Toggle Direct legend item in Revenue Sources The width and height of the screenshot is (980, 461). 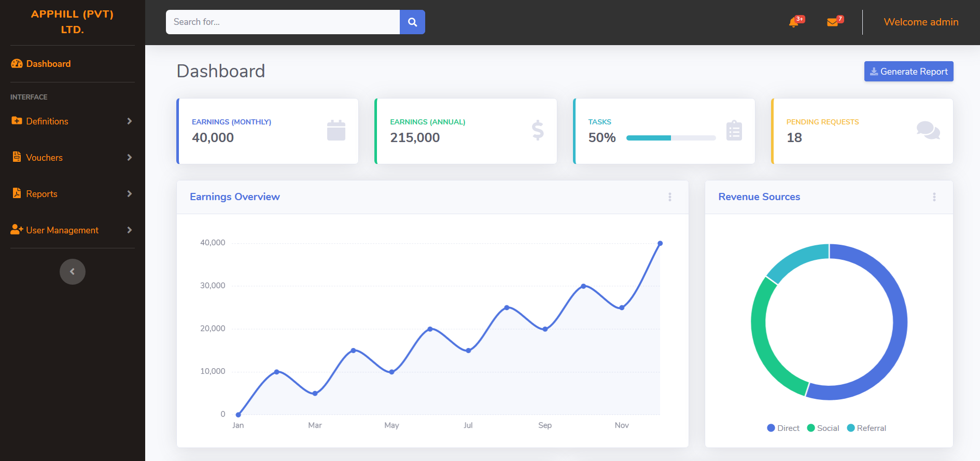783,428
